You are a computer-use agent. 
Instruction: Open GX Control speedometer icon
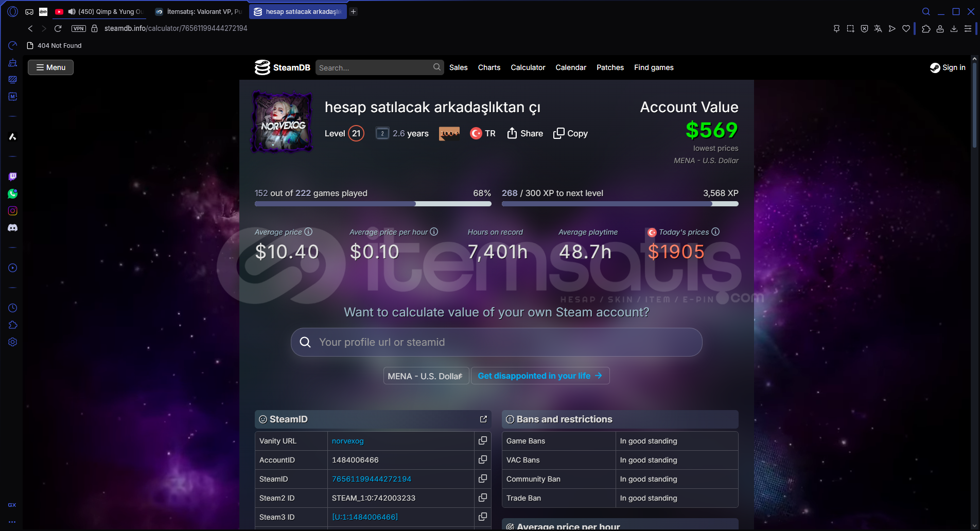[13, 45]
